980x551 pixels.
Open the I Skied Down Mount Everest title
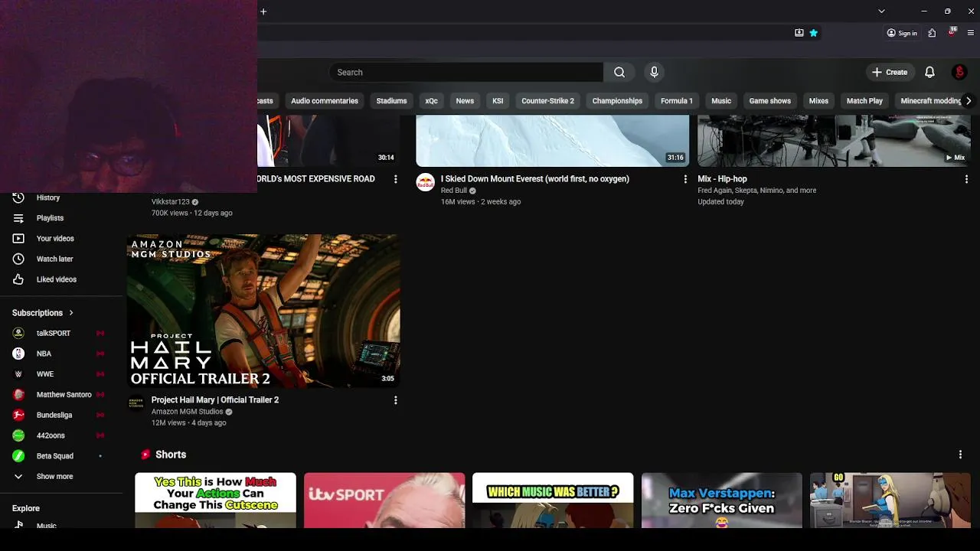coord(535,179)
